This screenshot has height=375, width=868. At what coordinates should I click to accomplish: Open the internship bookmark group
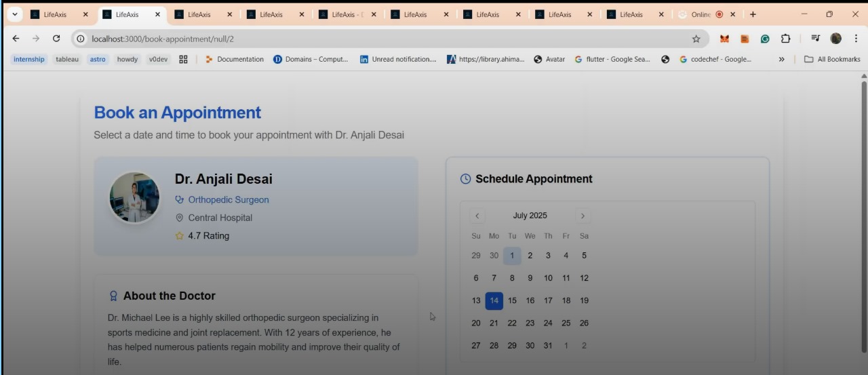pos(28,60)
